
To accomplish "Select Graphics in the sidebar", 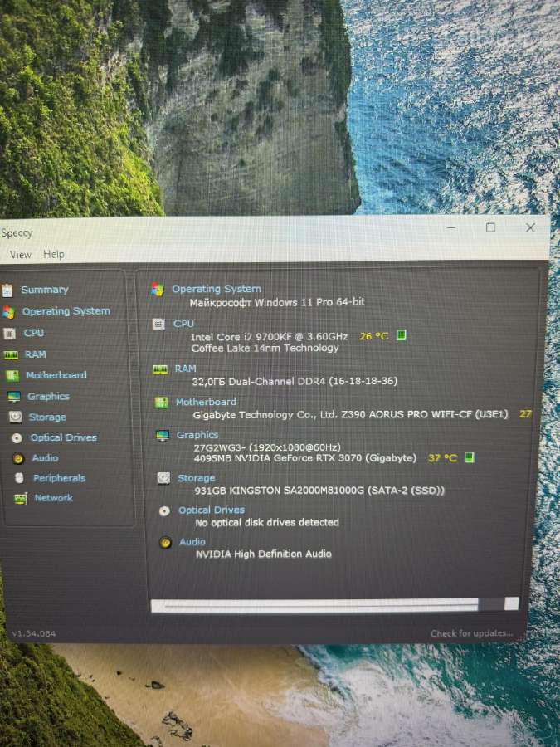I will pyautogui.click(x=48, y=396).
